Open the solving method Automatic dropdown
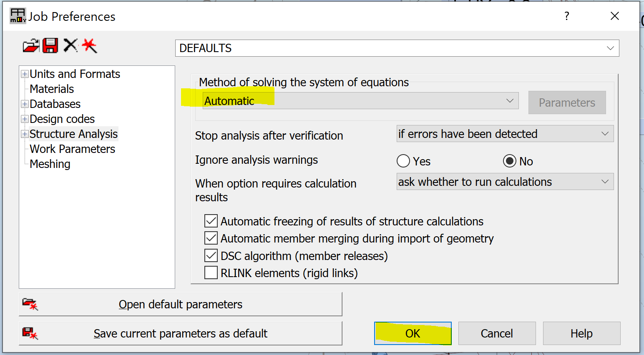Viewport: 644px width, 355px height. 509,101
